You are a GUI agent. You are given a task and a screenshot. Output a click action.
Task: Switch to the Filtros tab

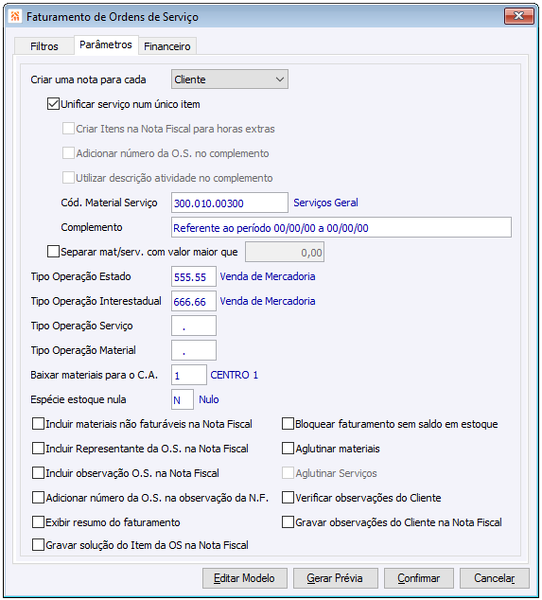point(44,46)
